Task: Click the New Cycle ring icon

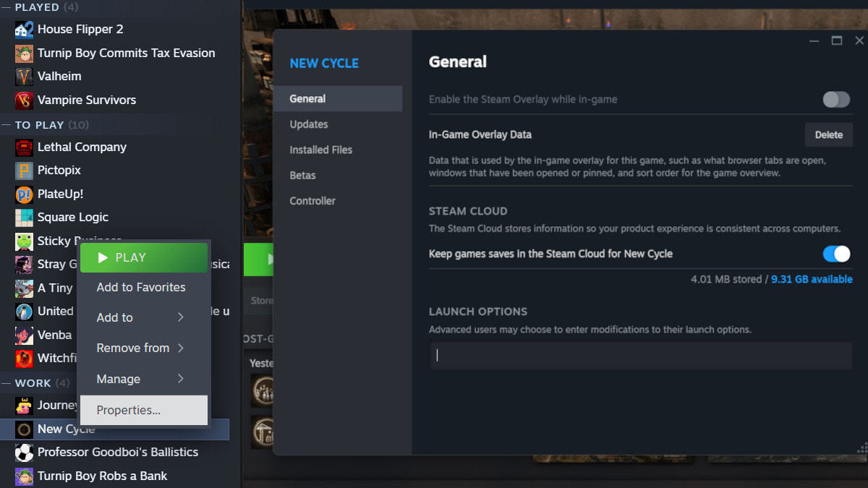Action: (25, 429)
